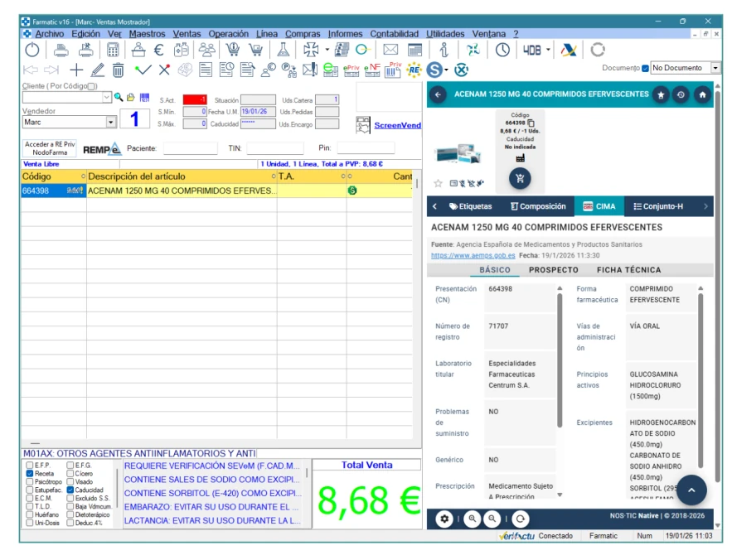Click the pencil edit-line icon
This screenshot has height=560, width=732.
pos(97,70)
